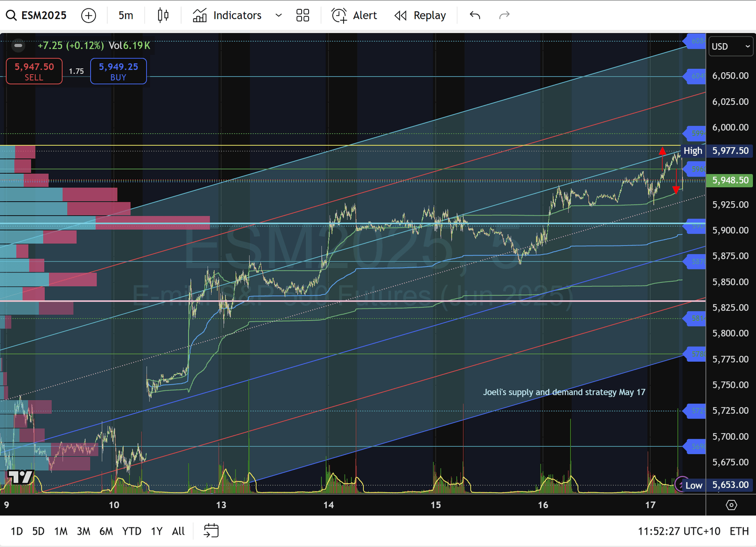Screen dimensions: 756x547
Task: Open the go-to-date calendar icon
Action: (x=211, y=531)
